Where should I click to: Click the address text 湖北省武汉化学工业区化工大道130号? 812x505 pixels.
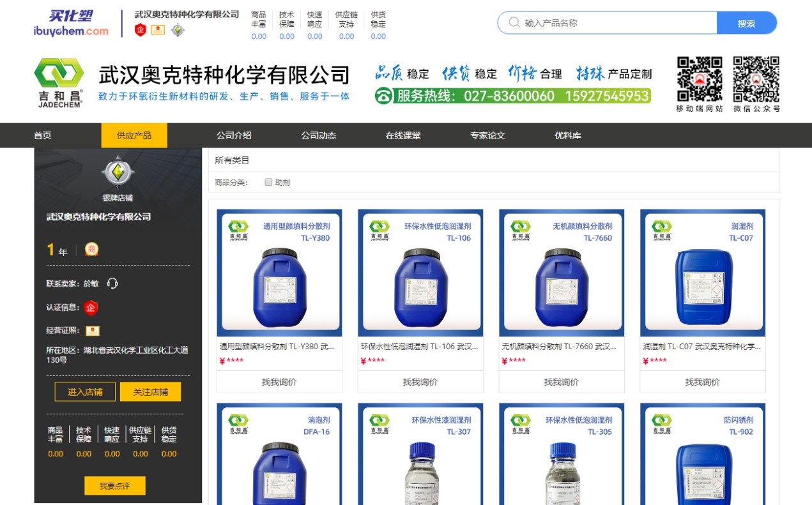117,355
